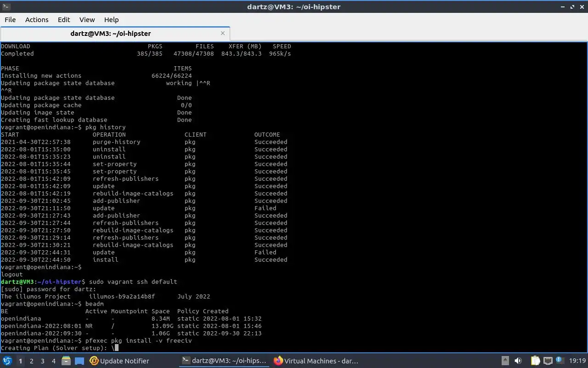This screenshot has width=588, height=368.
Task: Click timestamp 2022-09-30T22:44:50
Action: (36, 260)
